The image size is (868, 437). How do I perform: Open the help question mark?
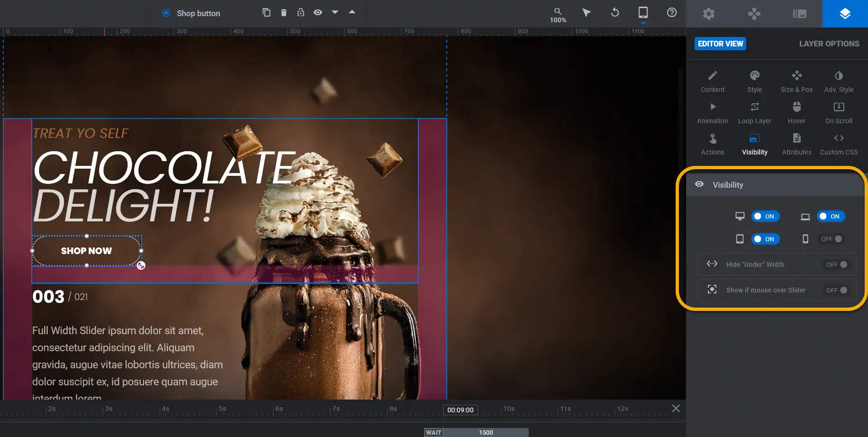coord(672,12)
